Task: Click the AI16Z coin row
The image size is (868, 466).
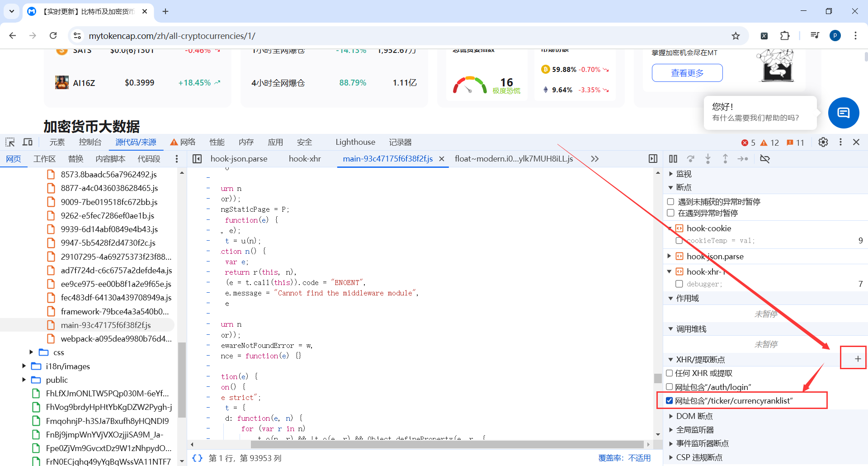Action: tap(138, 83)
